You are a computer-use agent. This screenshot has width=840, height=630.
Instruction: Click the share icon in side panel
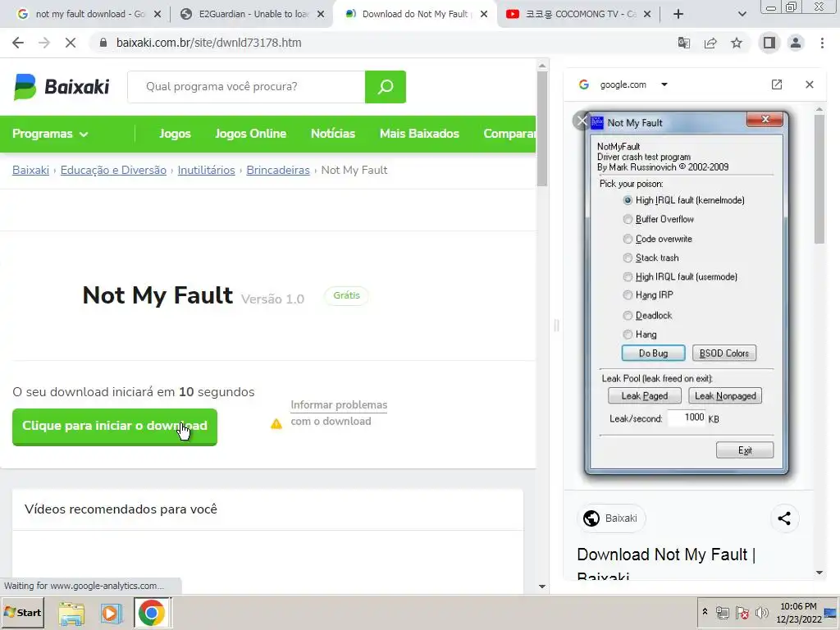[x=784, y=518]
